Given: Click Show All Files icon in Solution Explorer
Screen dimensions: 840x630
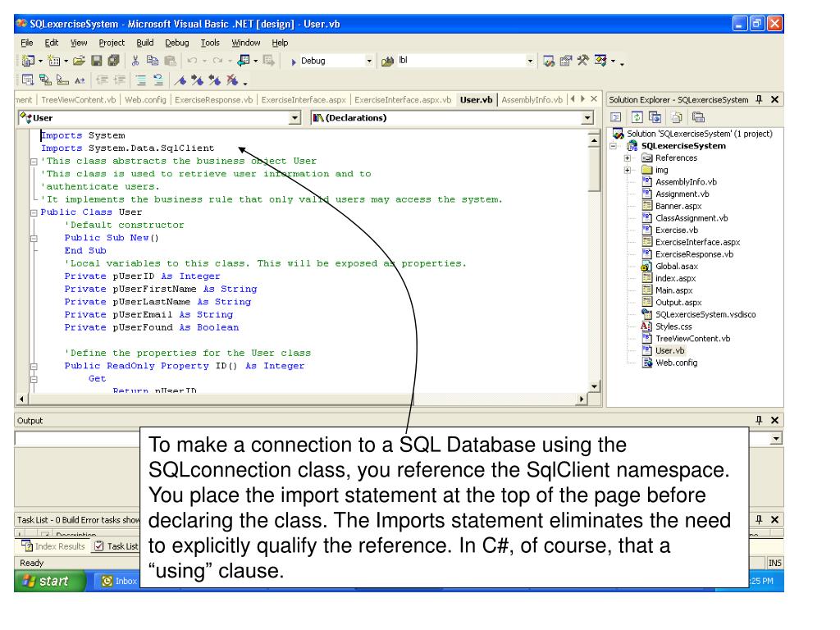Looking at the screenshot, I should pyautogui.click(x=677, y=117).
